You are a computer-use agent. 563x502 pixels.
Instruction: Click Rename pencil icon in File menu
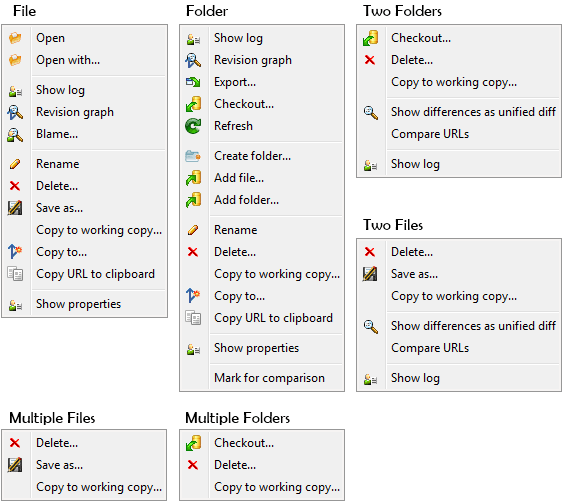pyautogui.click(x=15, y=164)
